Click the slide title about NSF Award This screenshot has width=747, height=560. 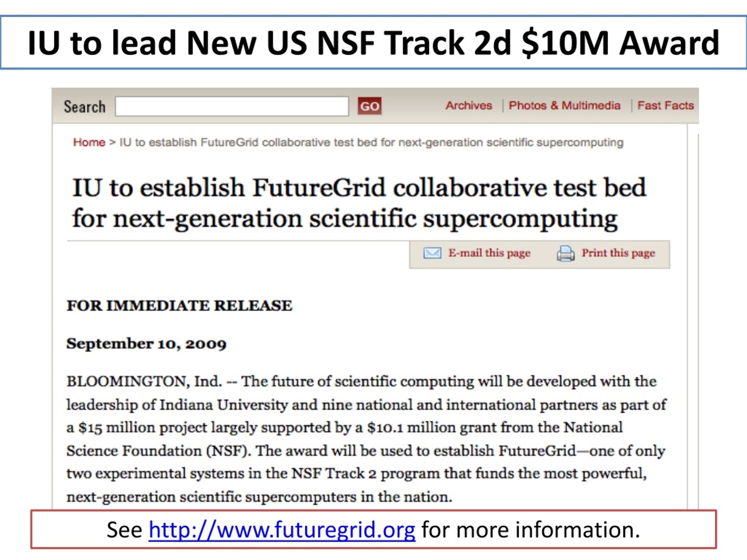[373, 43]
